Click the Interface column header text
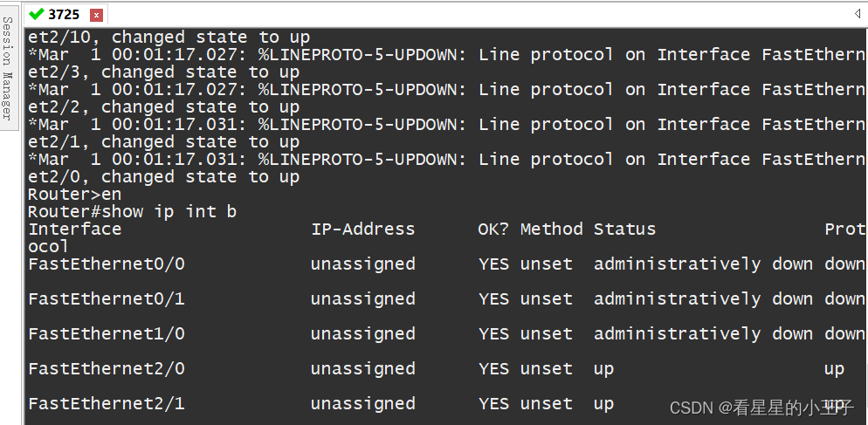868x425 pixels. pos(74,230)
